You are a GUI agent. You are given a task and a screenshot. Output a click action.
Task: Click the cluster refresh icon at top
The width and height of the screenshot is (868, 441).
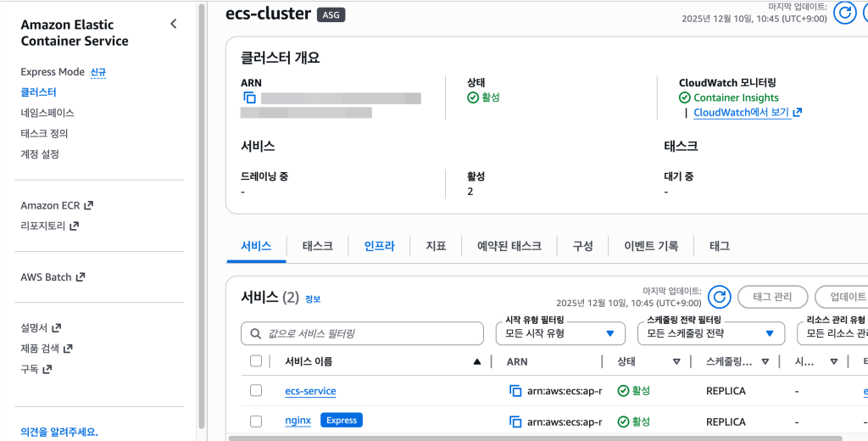coord(844,12)
